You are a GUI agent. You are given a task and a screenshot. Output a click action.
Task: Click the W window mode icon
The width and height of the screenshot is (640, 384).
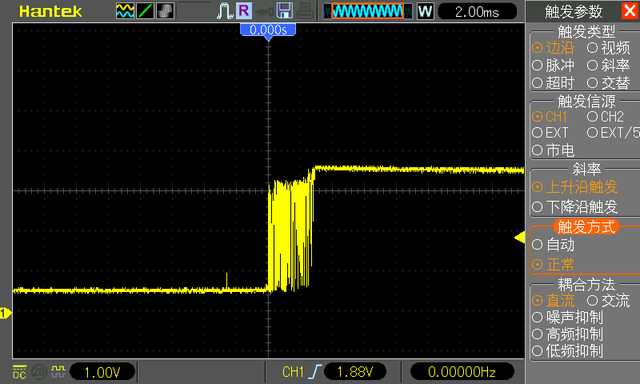pos(425,11)
